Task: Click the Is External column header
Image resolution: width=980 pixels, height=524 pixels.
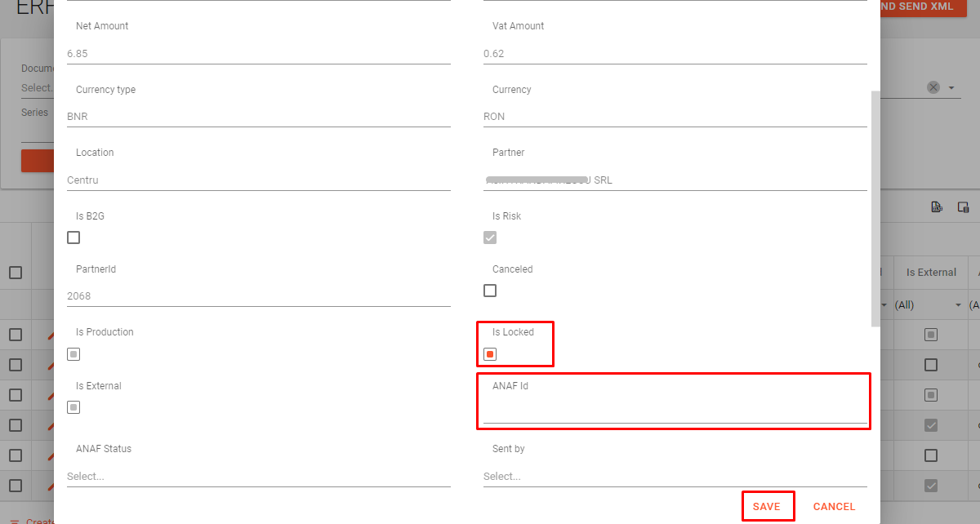Action: point(931,273)
